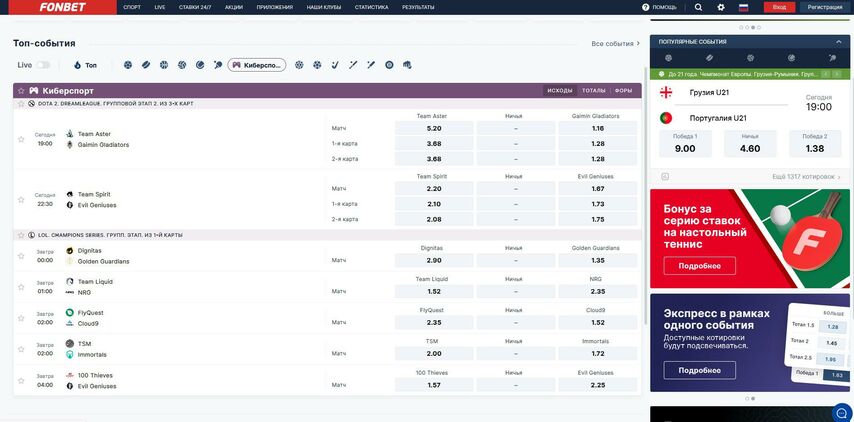Expand Ещё 1317 котировок

point(807,177)
